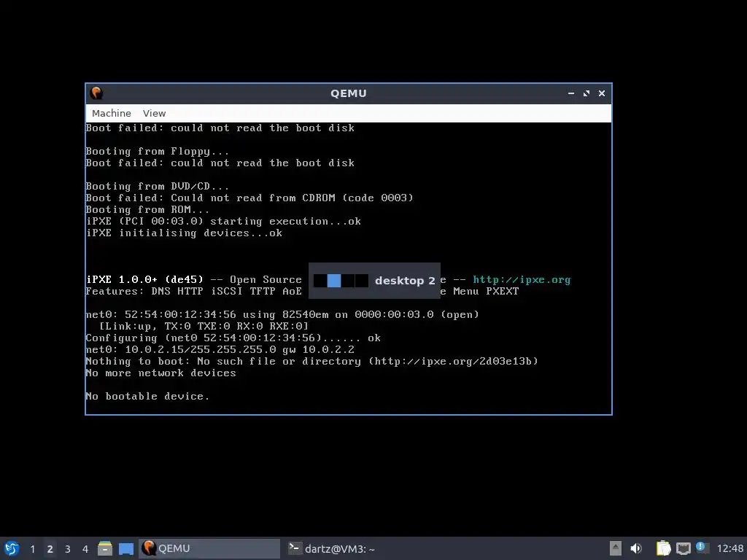
Task: Click the 'Booting from Floppy...' line
Action: (158, 152)
